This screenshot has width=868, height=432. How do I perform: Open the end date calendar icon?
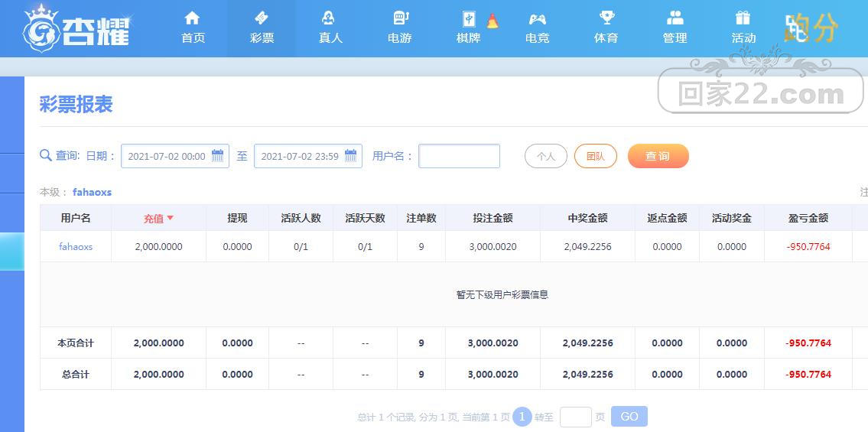[350, 155]
